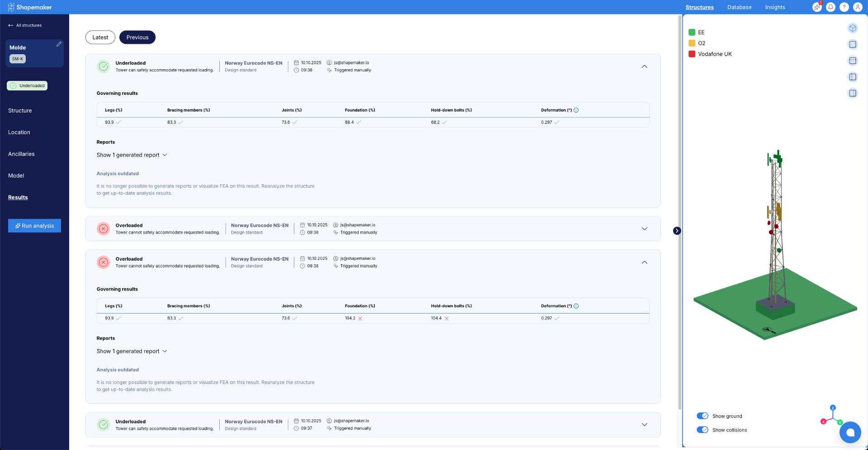Toggle the Show collisions switch
868x450 pixels.
703,430
